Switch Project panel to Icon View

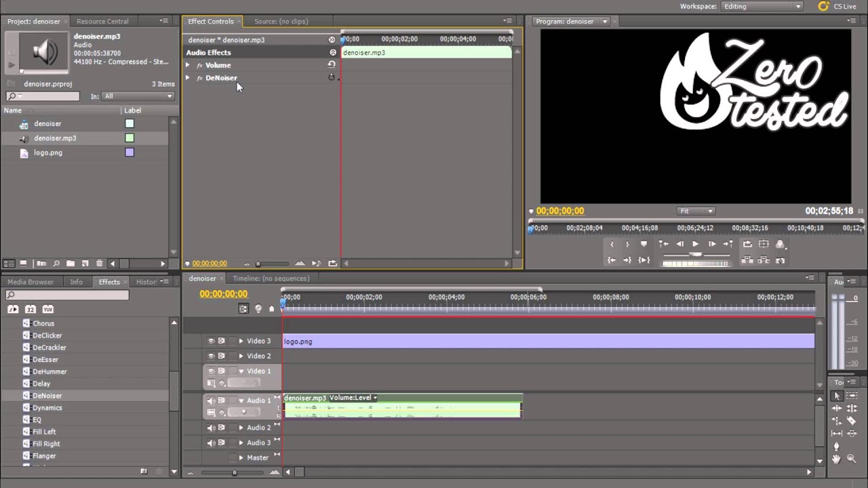tap(23, 264)
